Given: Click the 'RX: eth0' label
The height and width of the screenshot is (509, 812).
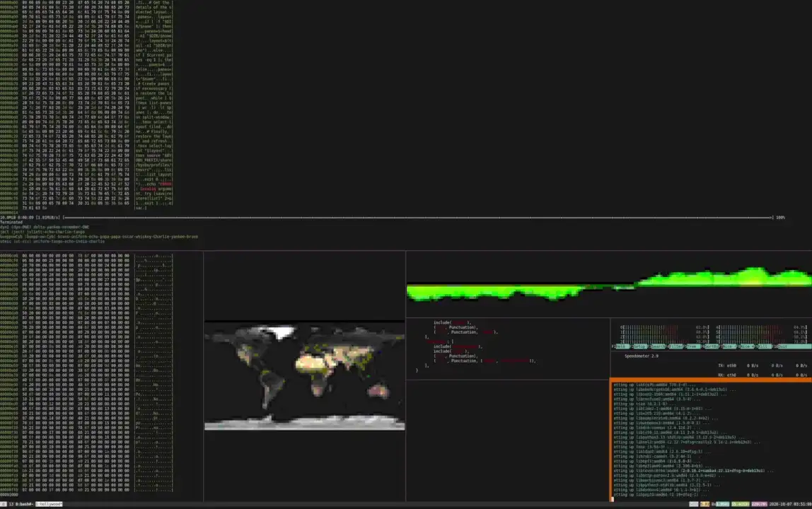Looking at the screenshot, I should (727, 375).
